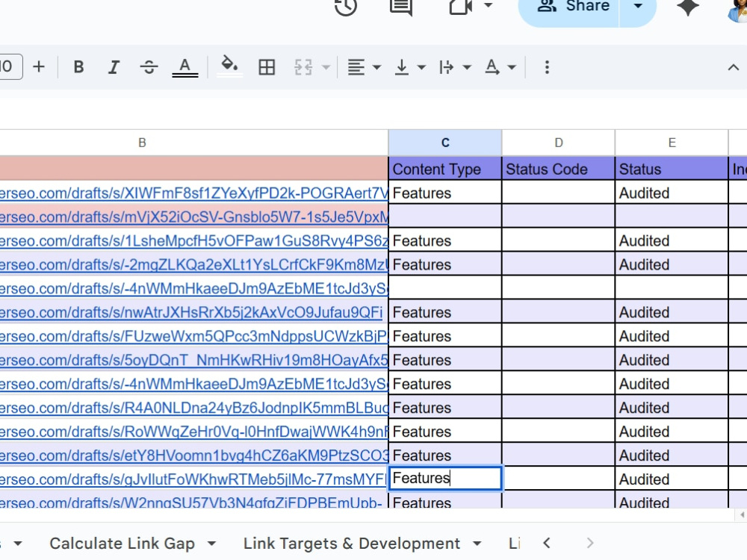
Task: Open the text color picker
Action: (185, 67)
